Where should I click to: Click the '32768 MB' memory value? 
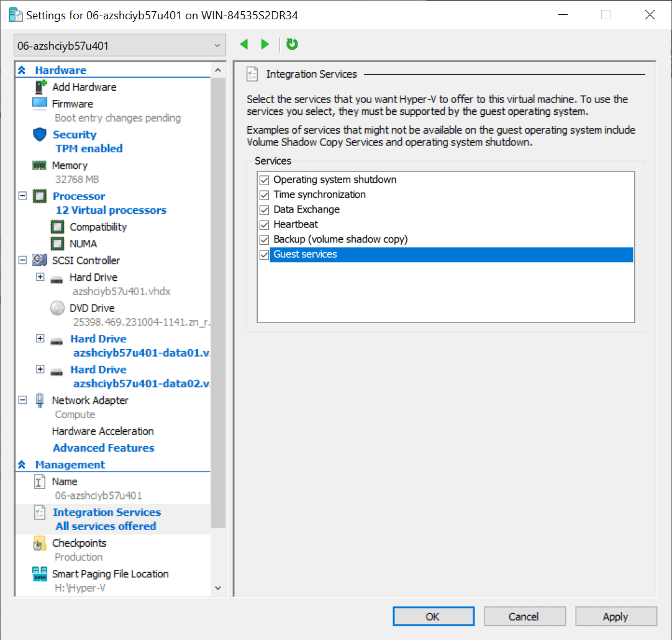point(77,179)
